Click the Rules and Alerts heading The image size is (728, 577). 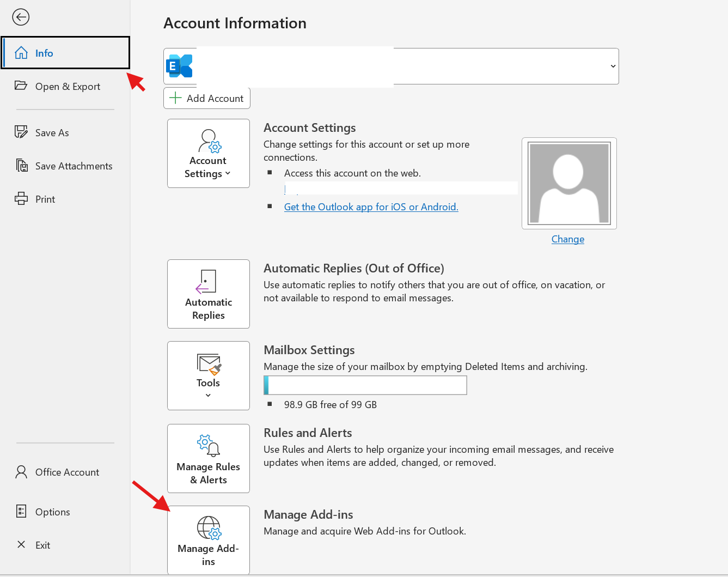[x=308, y=433]
